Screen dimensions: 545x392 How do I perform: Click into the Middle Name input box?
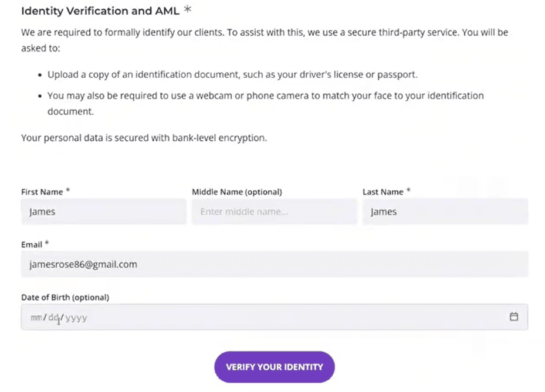pos(274,212)
